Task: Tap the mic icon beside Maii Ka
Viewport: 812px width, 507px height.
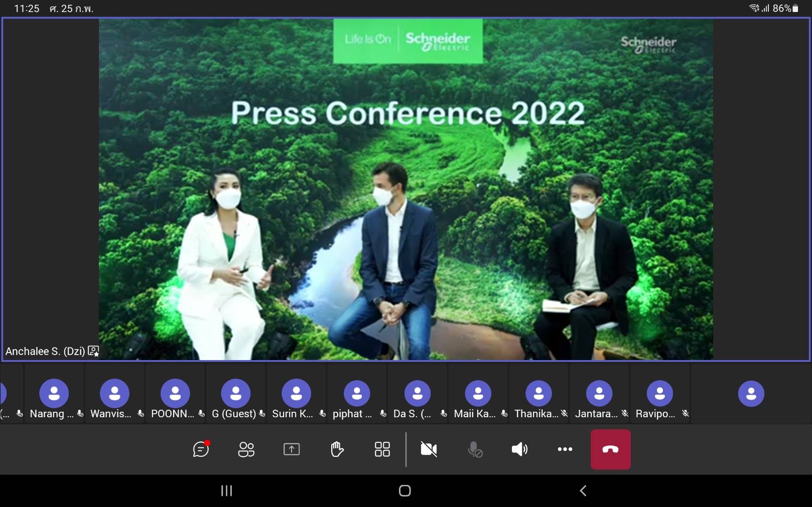Action: point(504,414)
